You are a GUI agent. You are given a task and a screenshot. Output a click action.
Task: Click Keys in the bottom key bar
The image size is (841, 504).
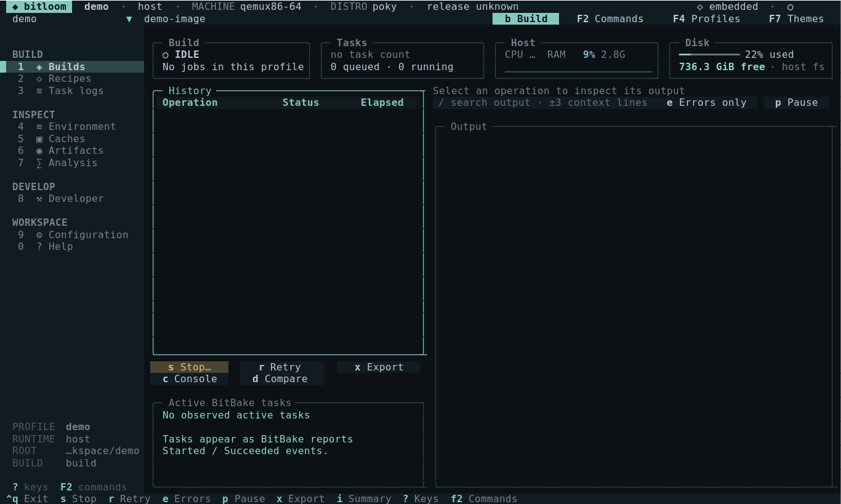[420, 498]
